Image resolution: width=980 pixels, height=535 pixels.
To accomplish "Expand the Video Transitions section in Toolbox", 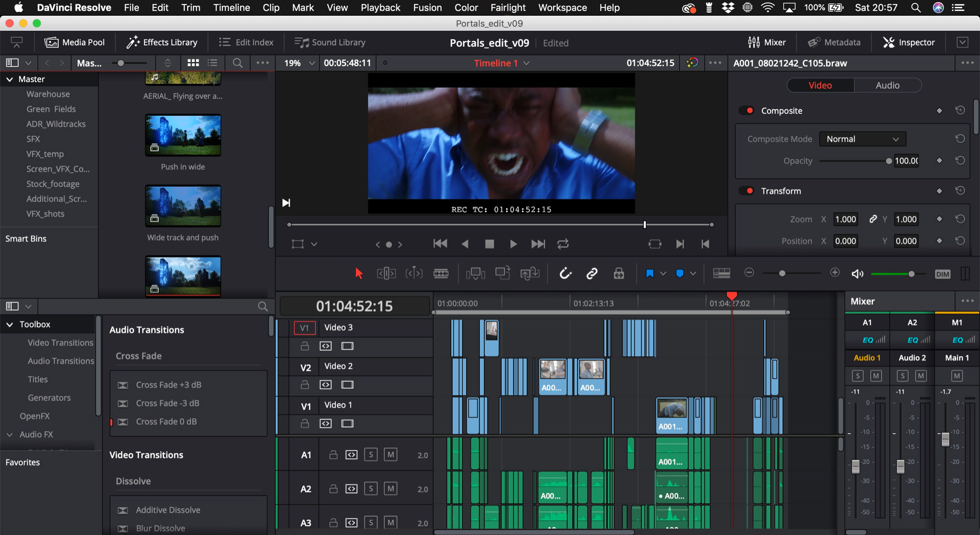I will pyautogui.click(x=61, y=342).
